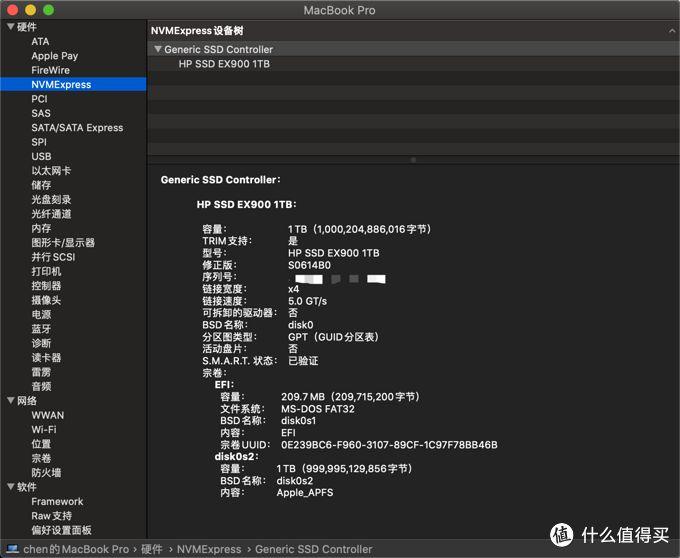Open 储存 storage entry
This screenshot has height=558, width=680.
(x=41, y=185)
